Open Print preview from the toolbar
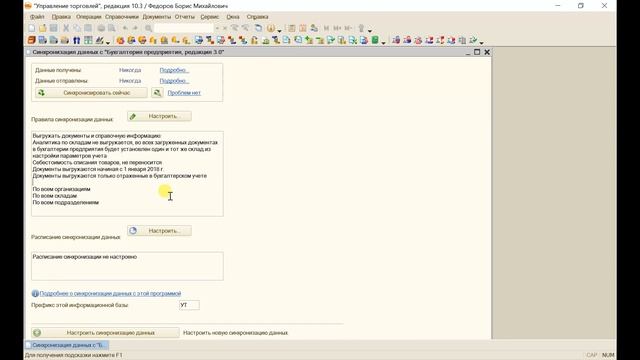The image size is (640, 360). coord(111,28)
